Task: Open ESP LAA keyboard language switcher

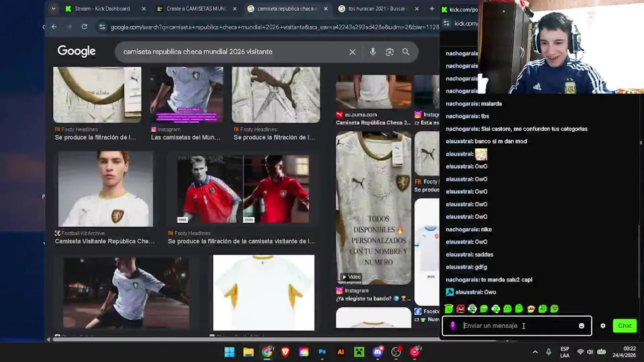Action: point(565,352)
